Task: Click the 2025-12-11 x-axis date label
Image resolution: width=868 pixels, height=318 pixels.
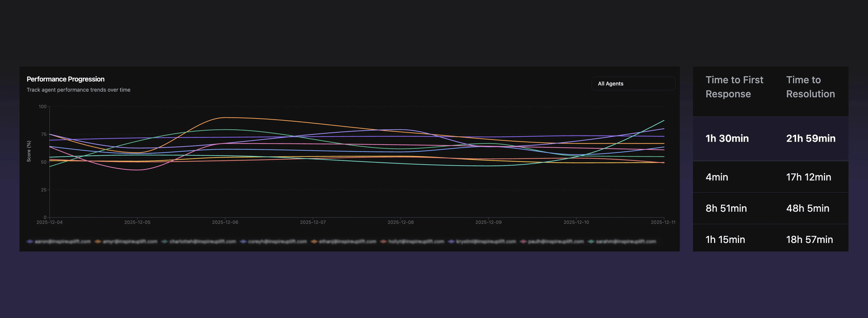Action: tap(663, 222)
